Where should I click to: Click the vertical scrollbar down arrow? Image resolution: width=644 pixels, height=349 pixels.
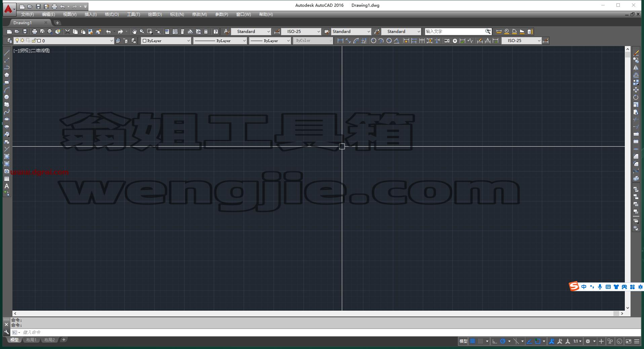point(628,308)
